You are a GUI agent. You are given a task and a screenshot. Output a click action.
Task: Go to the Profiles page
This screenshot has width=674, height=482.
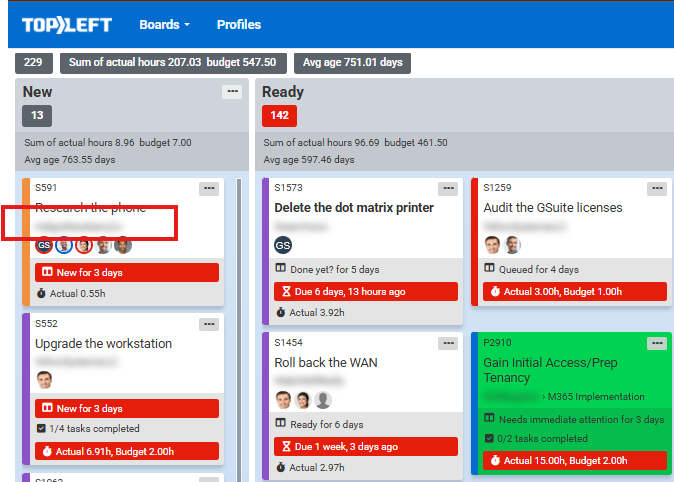pyautogui.click(x=239, y=25)
